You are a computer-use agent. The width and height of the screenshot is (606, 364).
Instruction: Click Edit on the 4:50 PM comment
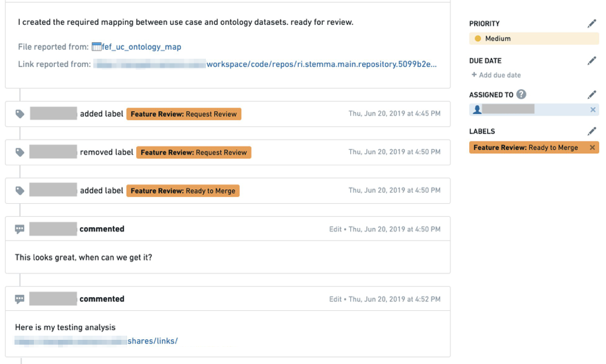pyautogui.click(x=335, y=229)
